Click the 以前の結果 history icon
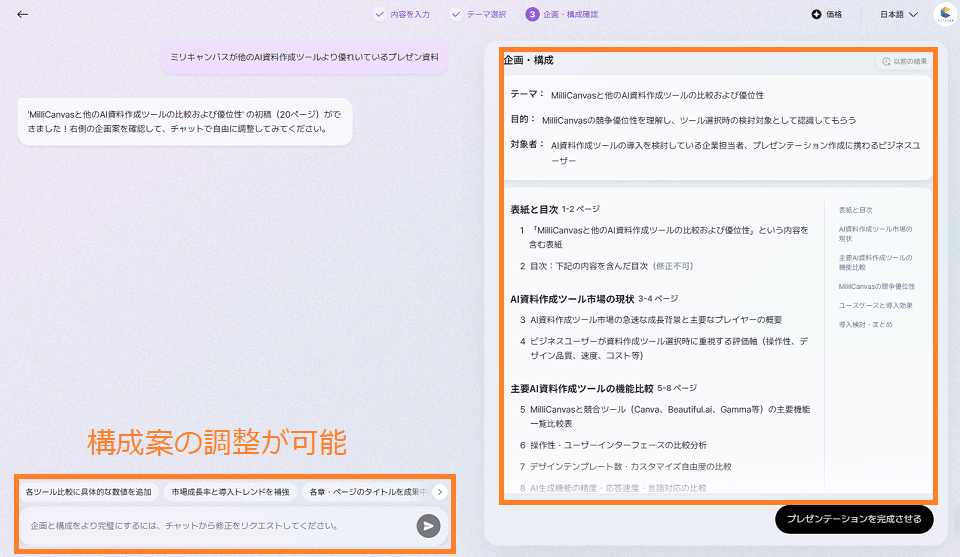This screenshot has width=960, height=557. [886, 61]
